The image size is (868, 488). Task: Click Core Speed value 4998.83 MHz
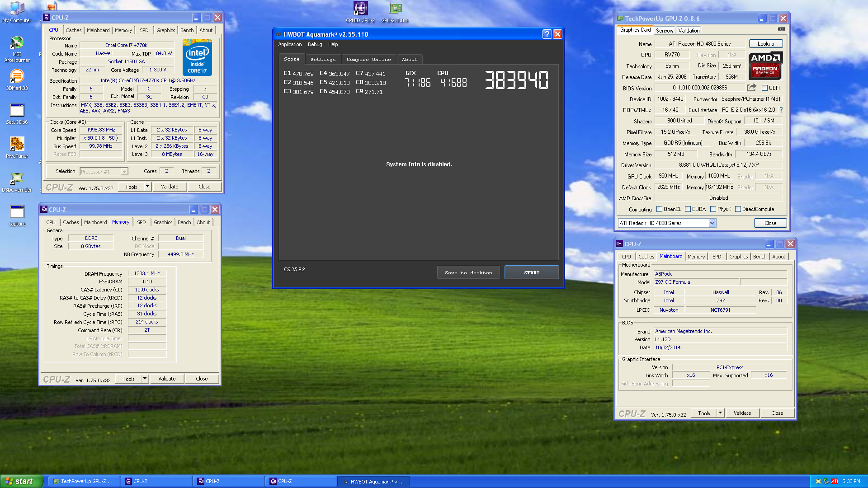pos(101,130)
